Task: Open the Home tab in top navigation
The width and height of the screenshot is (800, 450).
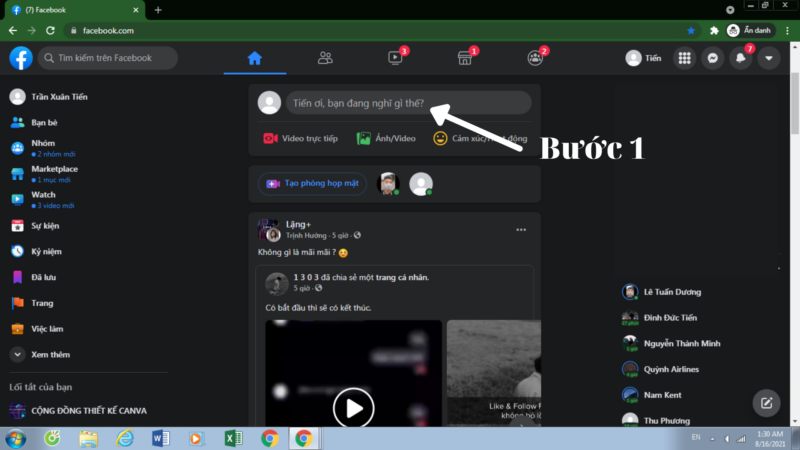Action: [x=255, y=58]
